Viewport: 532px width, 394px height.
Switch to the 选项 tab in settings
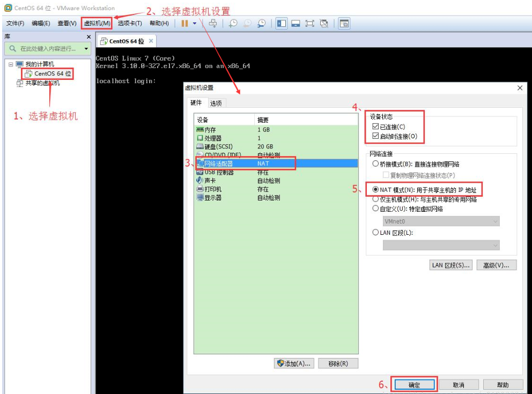pos(216,103)
